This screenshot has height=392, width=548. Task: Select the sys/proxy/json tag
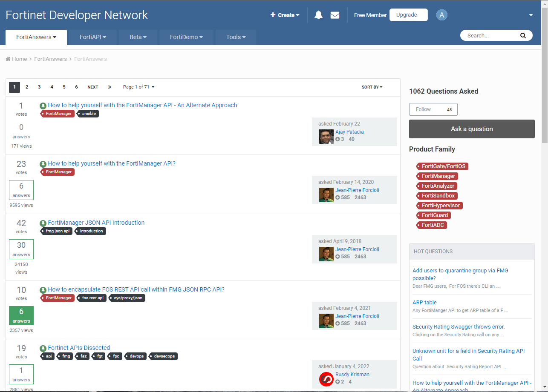(127, 298)
